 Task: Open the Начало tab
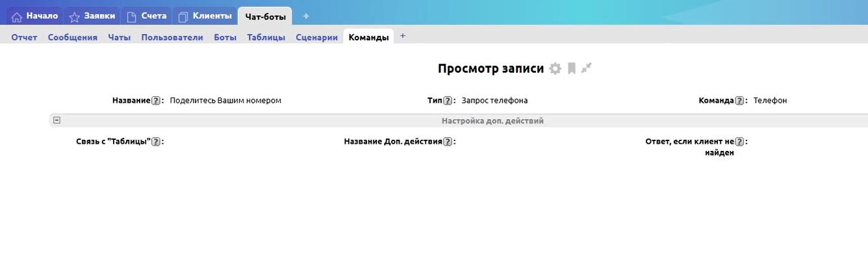pyautogui.click(x=35, y=16)
